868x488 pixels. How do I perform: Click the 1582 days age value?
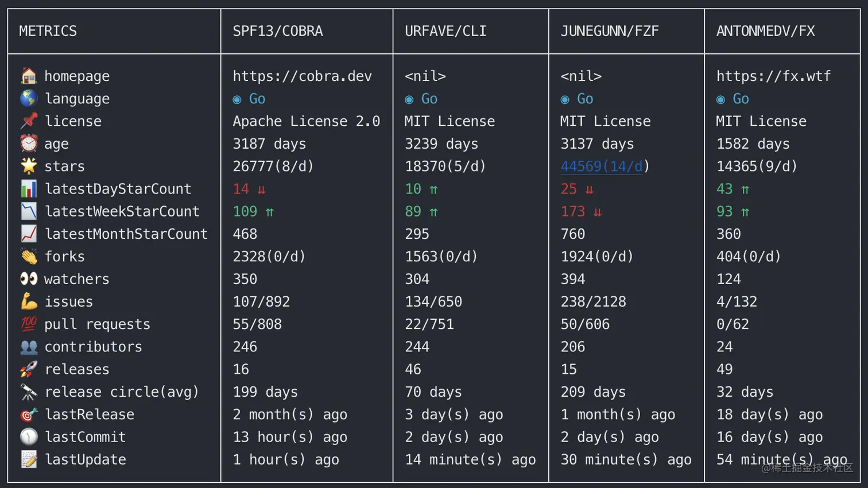753,144
